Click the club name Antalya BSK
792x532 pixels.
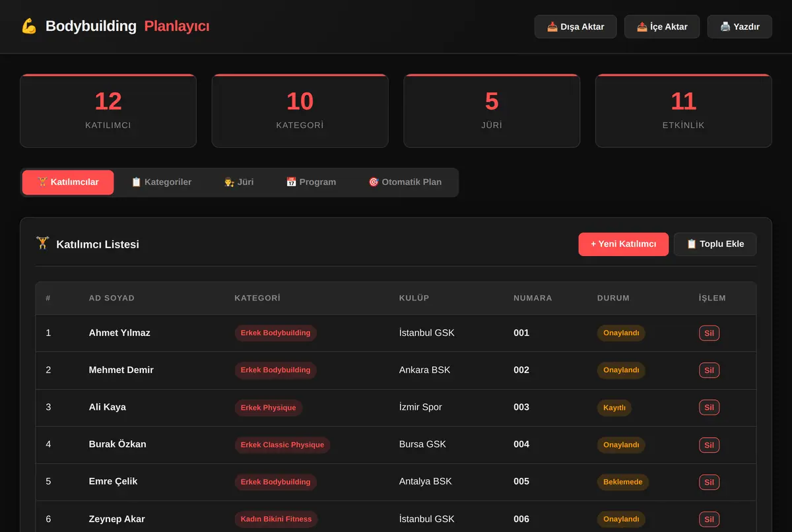pos(426,481)
